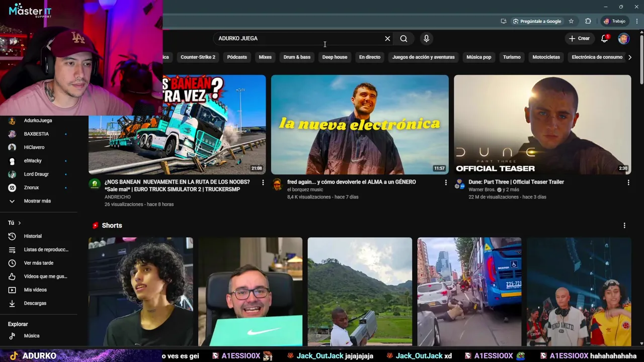
Task: Open the AdurkoJuega subscription
Action: 38,121
